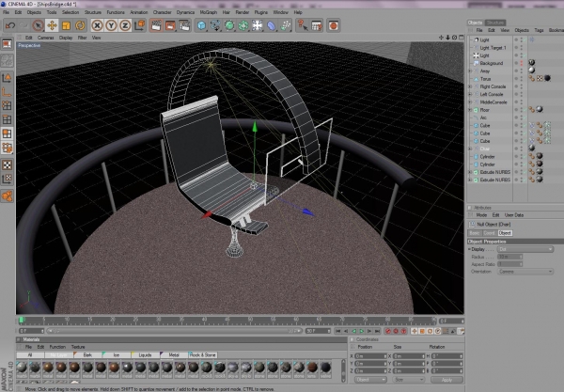This screenshot has width=564, height=392.
Task: Click the orange bottom icon in left palette
Action: click(x=8, y=196)
